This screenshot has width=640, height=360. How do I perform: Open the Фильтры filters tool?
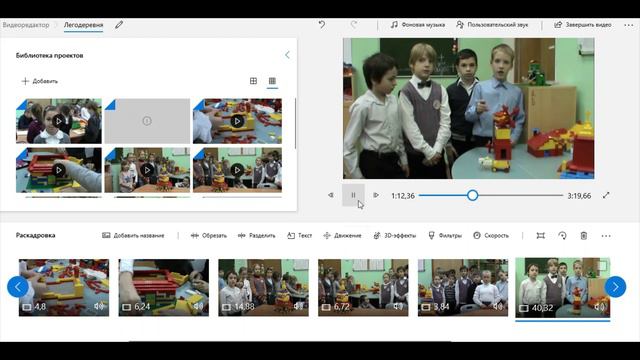tap(445, 236)
